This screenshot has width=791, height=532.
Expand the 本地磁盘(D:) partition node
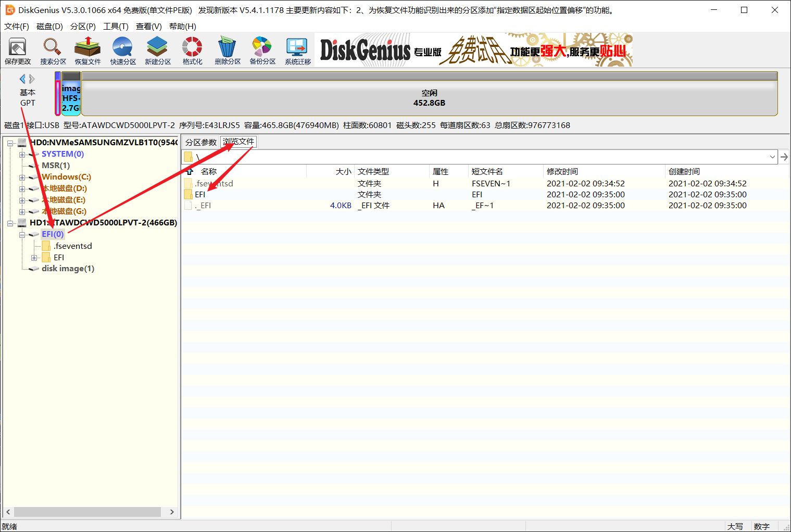tap(22, 189)
